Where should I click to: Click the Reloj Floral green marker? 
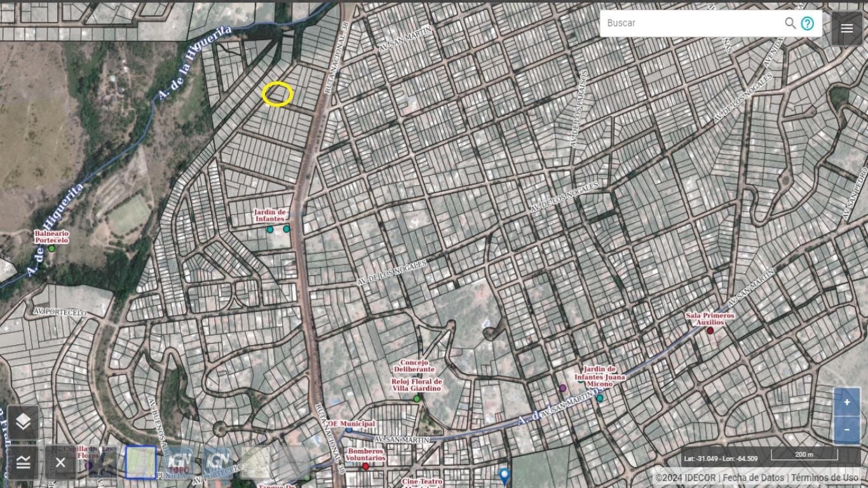coord(417,399)
